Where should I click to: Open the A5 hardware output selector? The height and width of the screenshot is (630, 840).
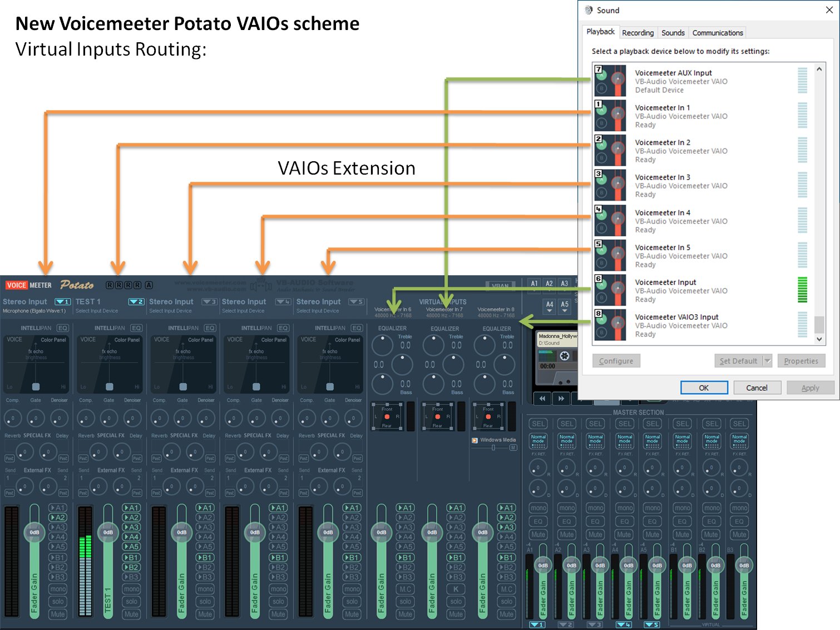click(x=565, y=306)
